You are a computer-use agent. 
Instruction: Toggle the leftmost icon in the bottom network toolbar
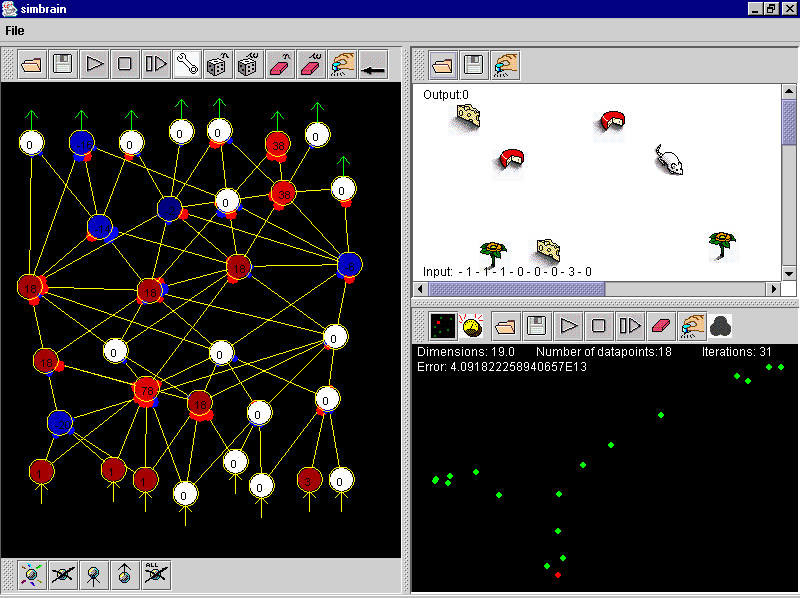[33, 574]
